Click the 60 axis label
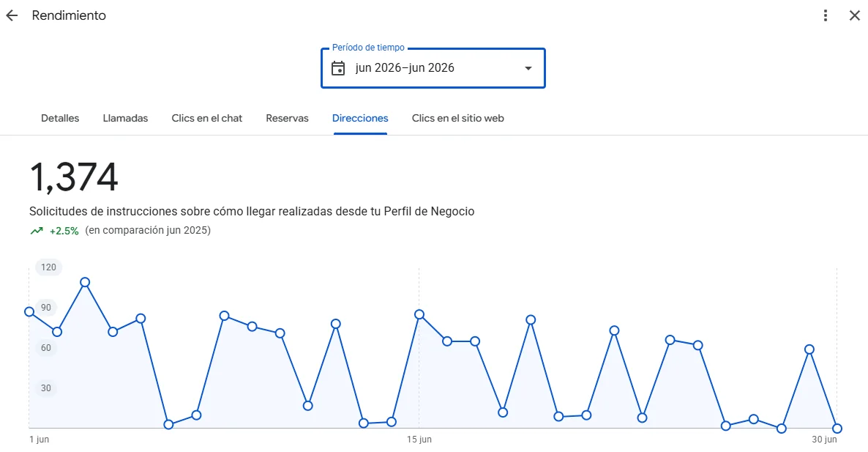 point(46,348)
